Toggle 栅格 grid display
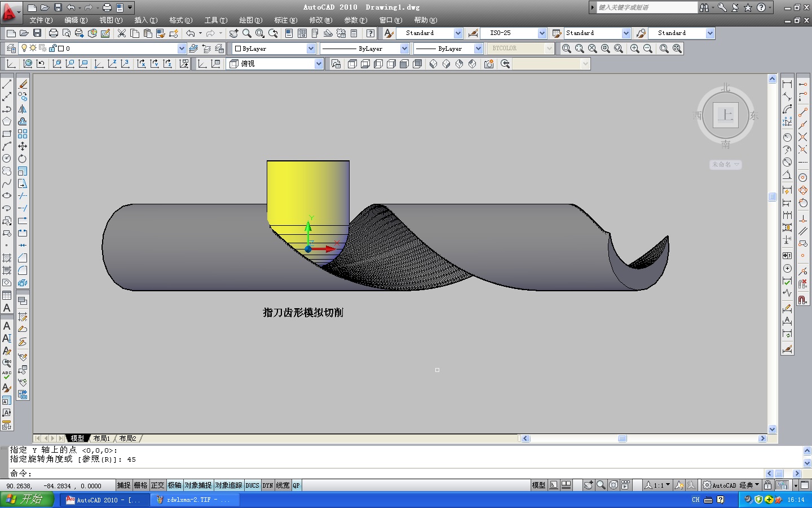The image size is (812, 508). coord(140,485)
